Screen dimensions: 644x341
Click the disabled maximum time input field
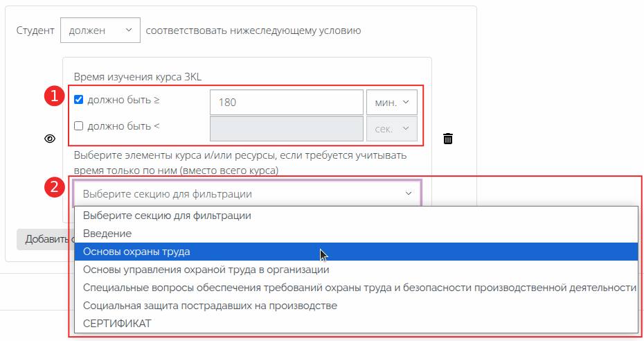tap(286, 129)
